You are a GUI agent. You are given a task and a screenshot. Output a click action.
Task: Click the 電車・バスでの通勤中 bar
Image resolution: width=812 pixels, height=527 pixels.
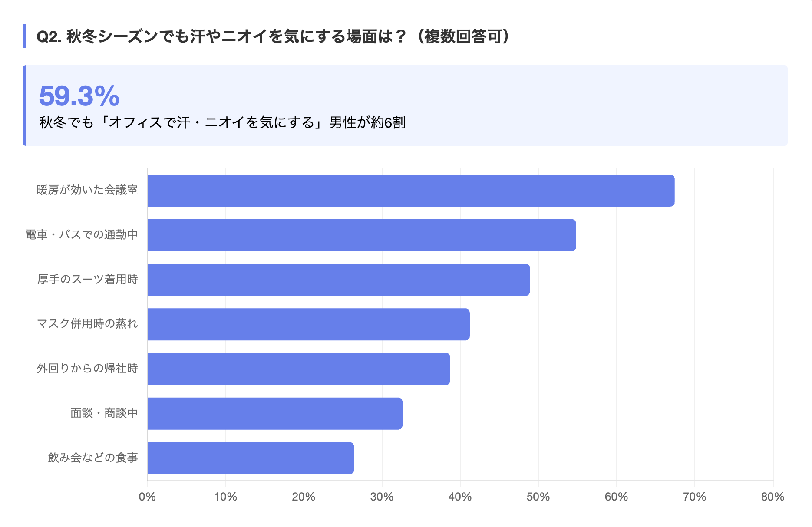click(x=362, y=235)
